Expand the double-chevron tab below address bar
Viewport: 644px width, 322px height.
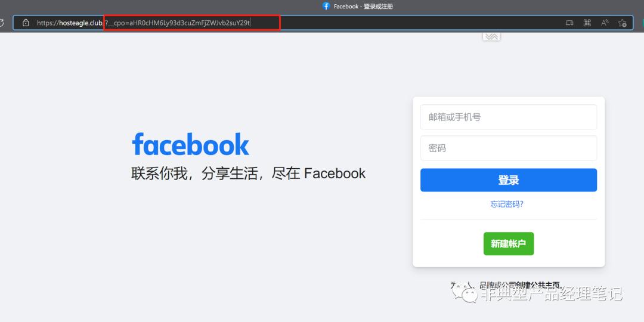pos(491,36)
